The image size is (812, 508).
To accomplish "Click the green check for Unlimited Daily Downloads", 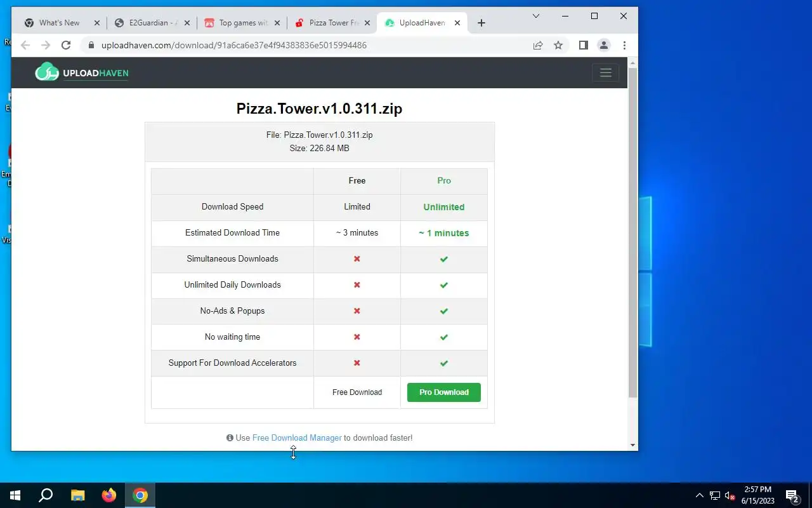I will (x=444, y=285).
